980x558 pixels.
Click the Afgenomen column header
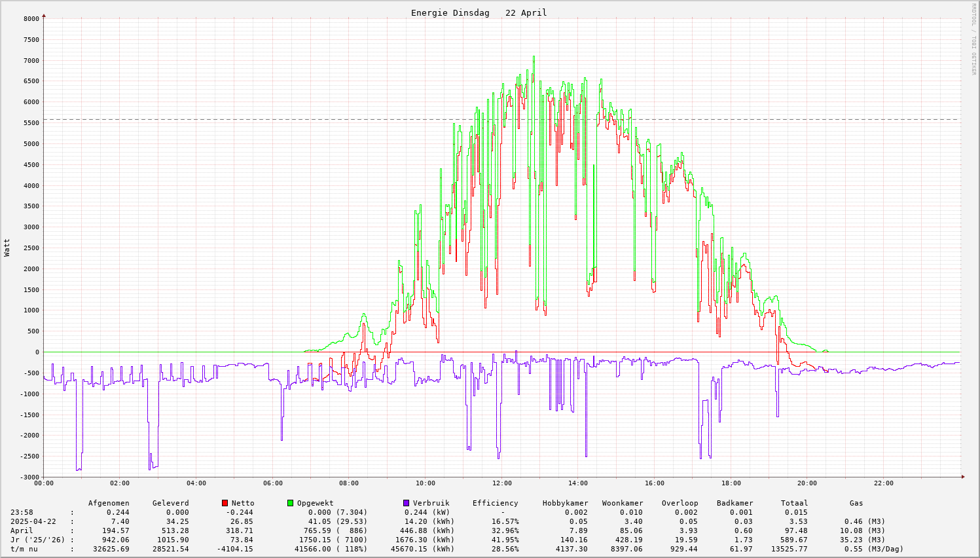coord(109,504)
